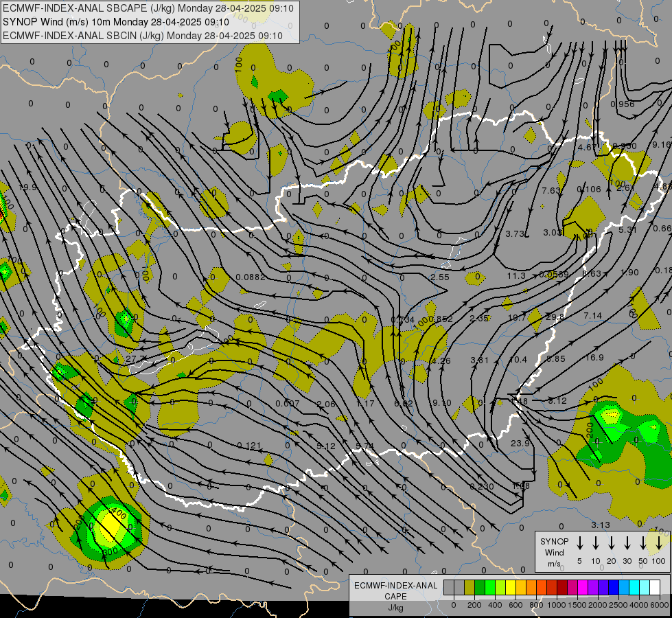Click the map value 2.55
Viewport: 672px width, 618px height.
440,277
